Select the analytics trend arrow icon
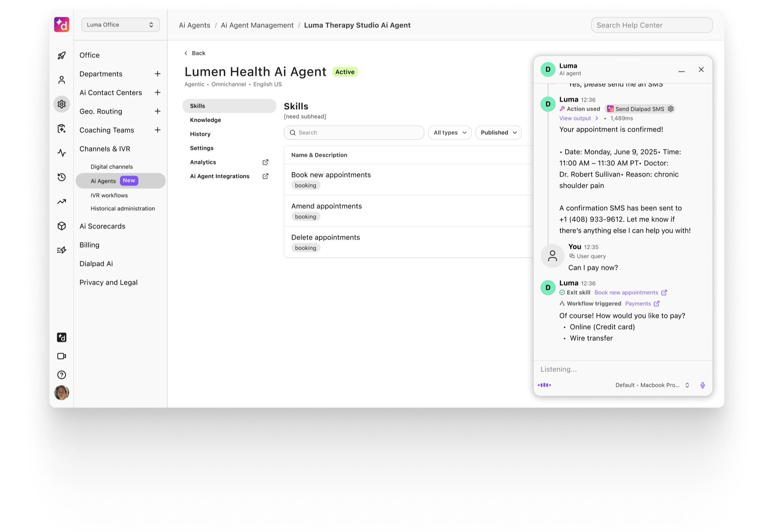The image size is (773, 532). (61, 202)
